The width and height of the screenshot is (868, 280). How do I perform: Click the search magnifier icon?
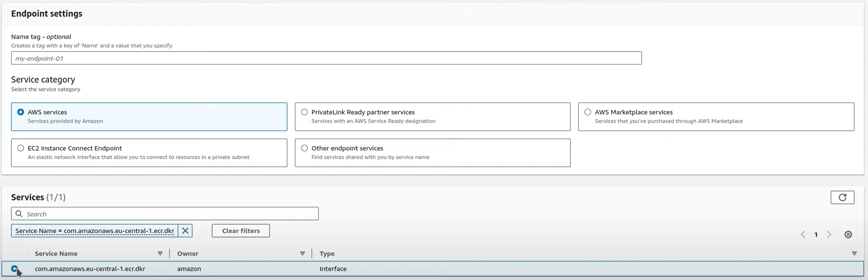(x=19, y=214)
